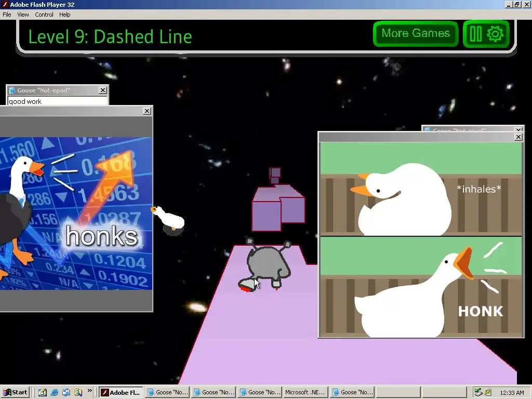Click the Adobe Flash Player title bar icon
The width and height of the screenshot is (532, 399).
(5, 4)
